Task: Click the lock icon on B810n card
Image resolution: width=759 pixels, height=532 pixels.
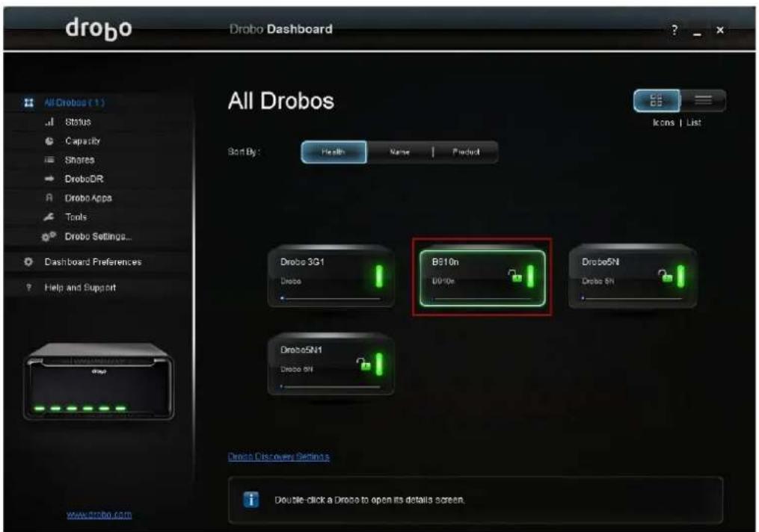Action: click(x=515, y=276)
